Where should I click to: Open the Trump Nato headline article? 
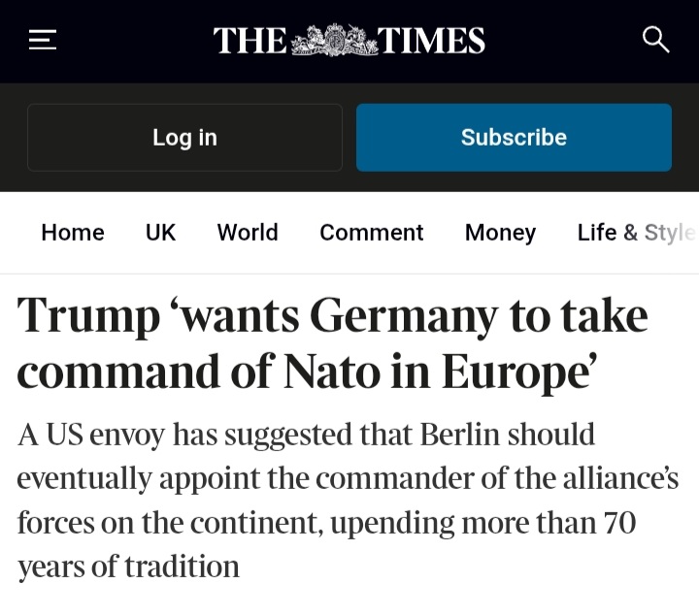(332, 342)
